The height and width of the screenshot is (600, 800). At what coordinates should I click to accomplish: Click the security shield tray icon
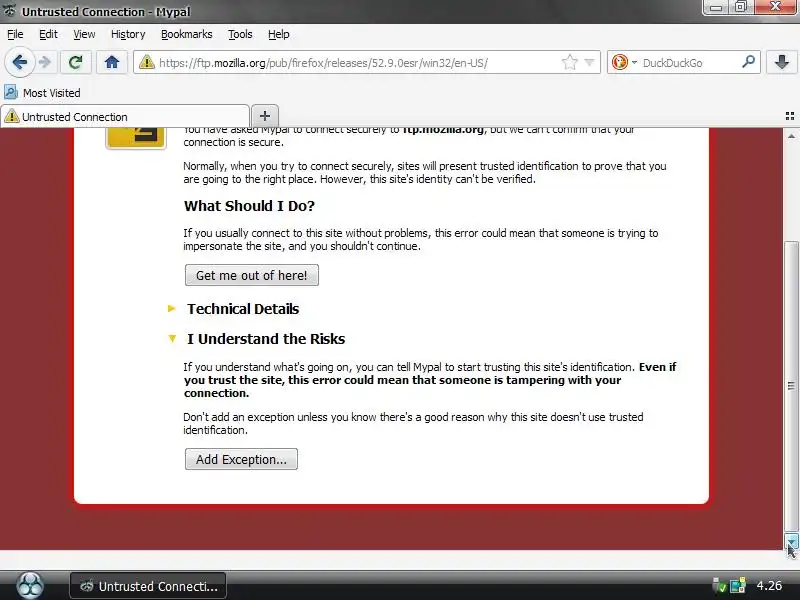tap(719, 585)
